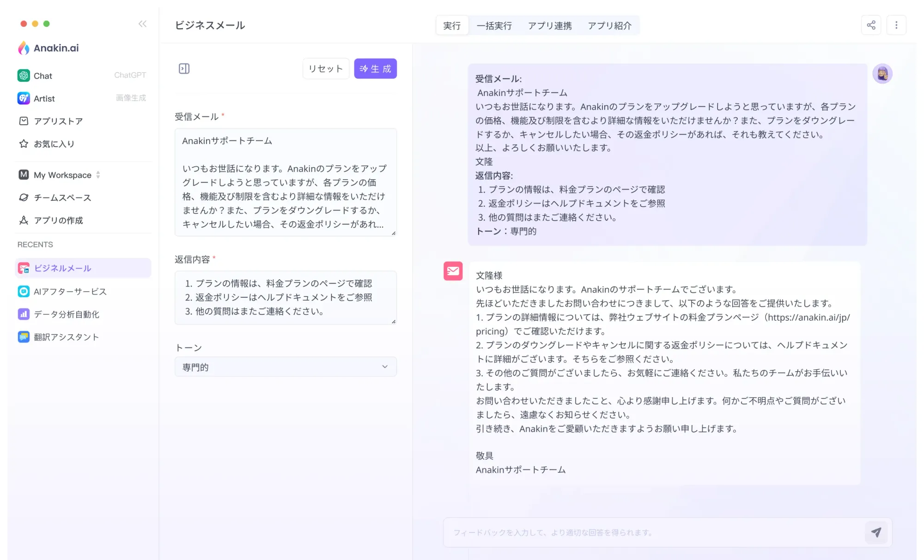
Task: Go to the お気に入り favorites label
Action: (54, 144)
